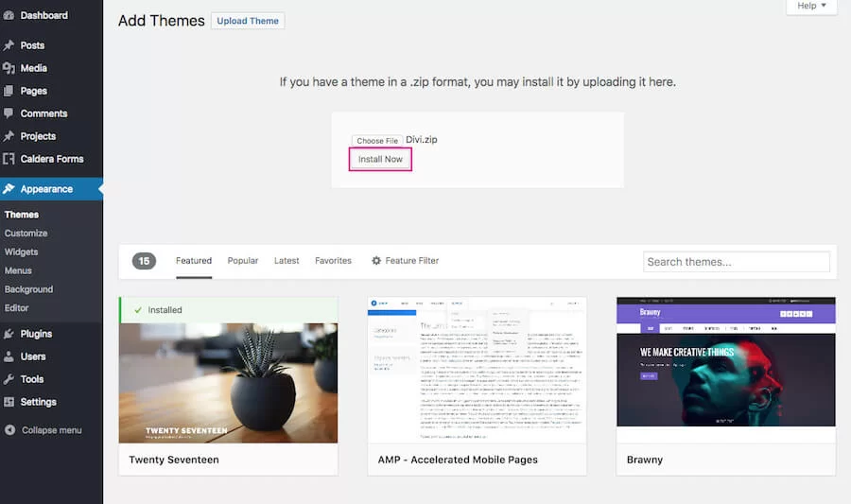Image resolution: width=851 pixels, height=504 pixels.
Task: Click the Dashboard gauge icon in sidebar
Action: [x=9, y=15]
